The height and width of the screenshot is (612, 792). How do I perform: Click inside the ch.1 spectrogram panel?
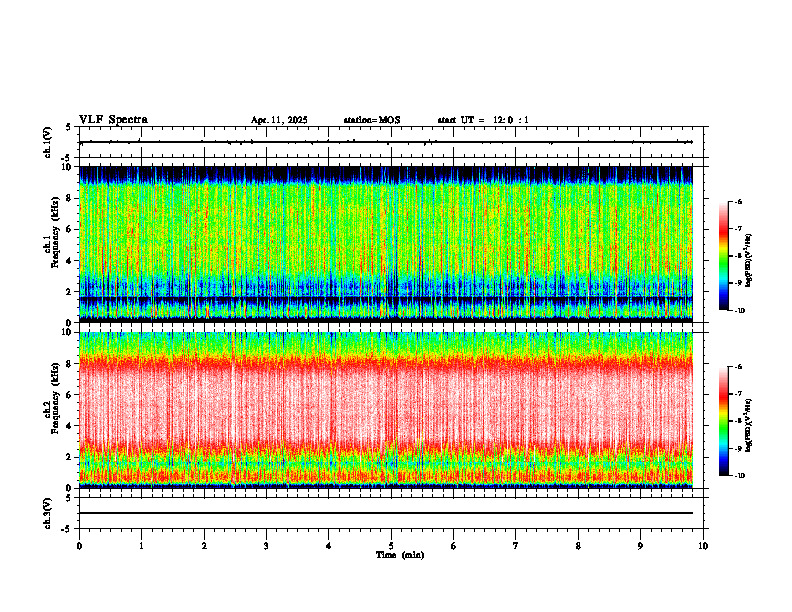386,244
